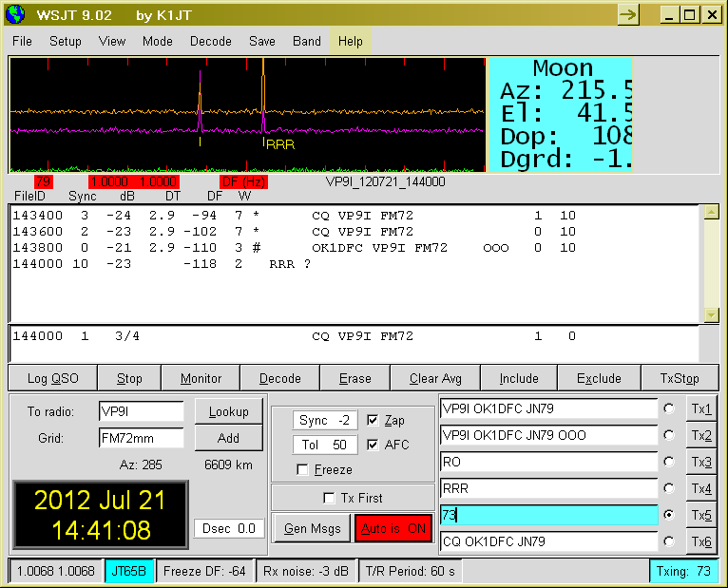Disable the AFC checkbox
This screenshot has width=728, height=588.
[x=373, y=445]
